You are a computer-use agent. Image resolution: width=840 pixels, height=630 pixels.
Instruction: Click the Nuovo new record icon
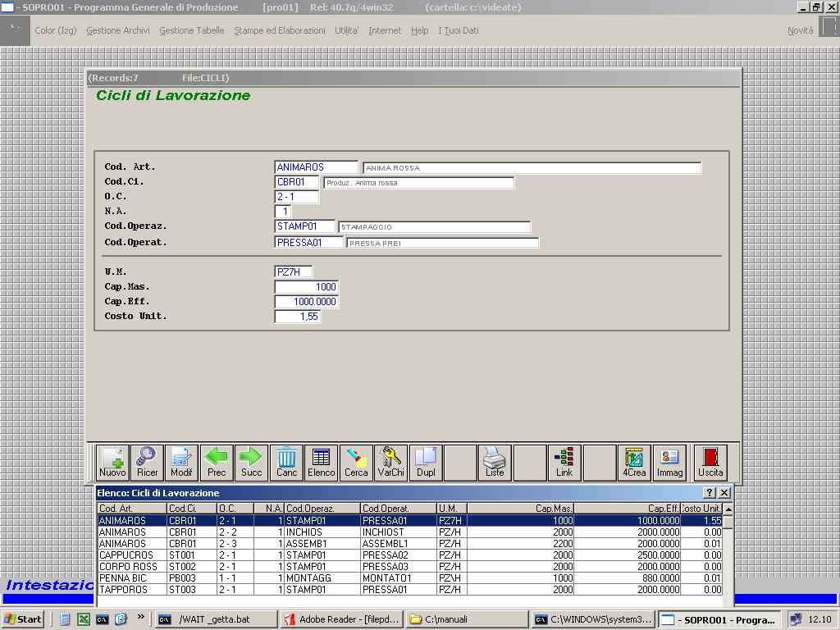[x=112, y=463]
